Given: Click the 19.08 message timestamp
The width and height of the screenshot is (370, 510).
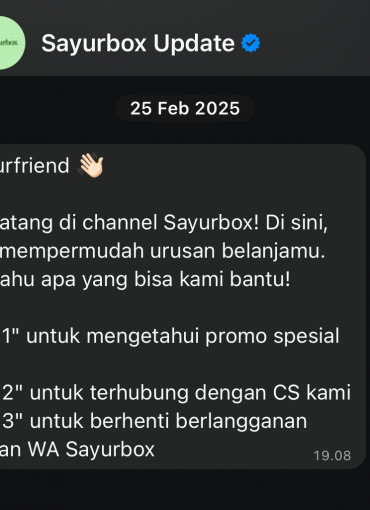Looking at the screenshot, I should tap(332, 456).
